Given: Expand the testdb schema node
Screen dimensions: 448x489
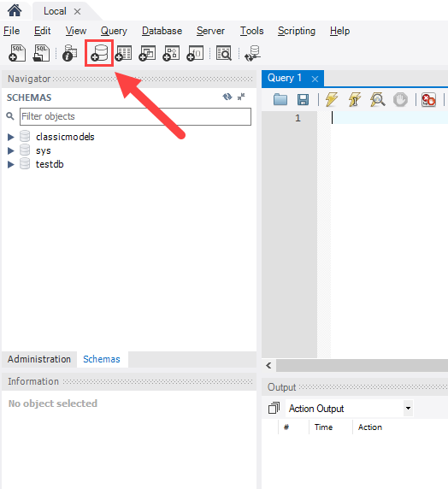Looking at the screenshot, I should click(x=10, y=164).
